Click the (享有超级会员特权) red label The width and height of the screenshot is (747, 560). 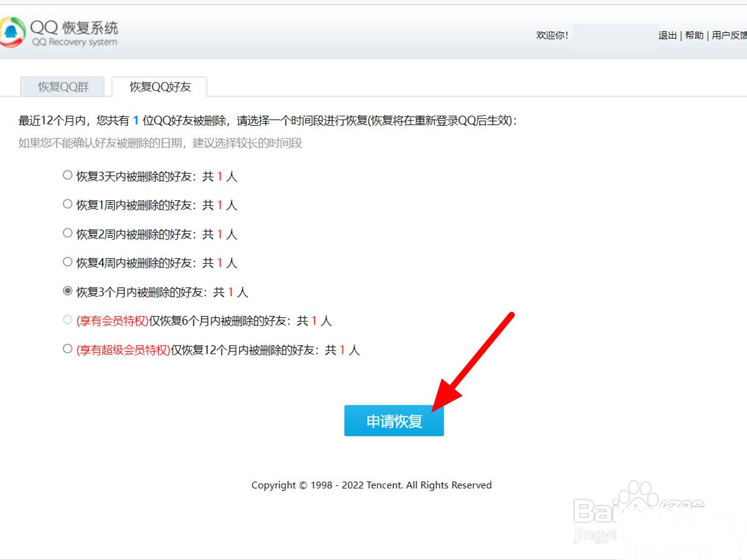(123, 350)
